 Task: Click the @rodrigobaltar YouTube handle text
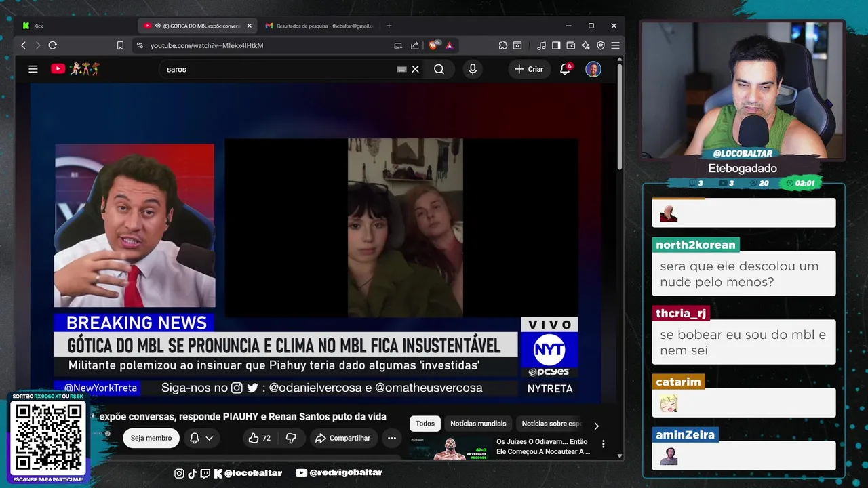pos(346,472)
